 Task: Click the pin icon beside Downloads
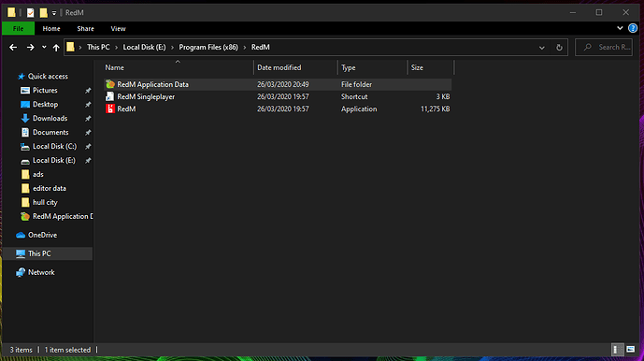click(88, 119)
